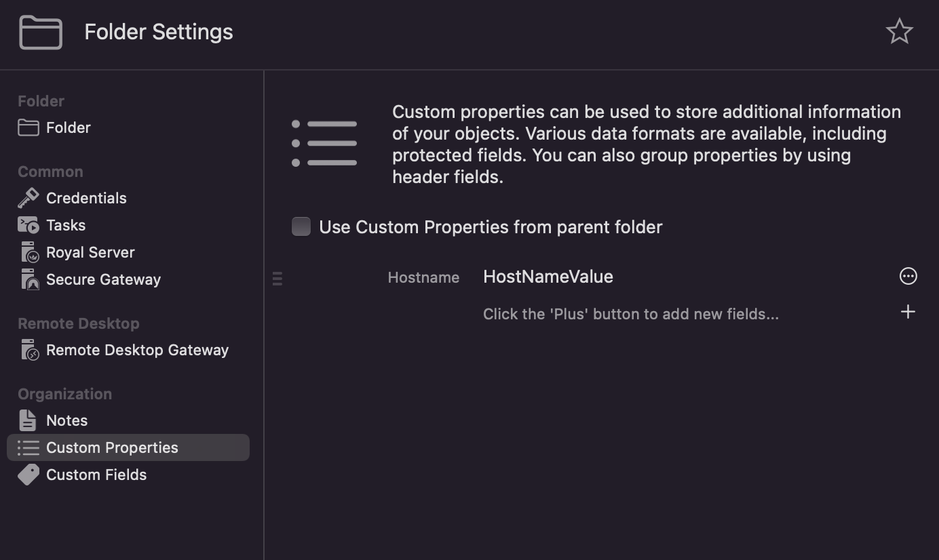Click the plus icon to add field
Viewport: 939px width, 560px height.
908,312
